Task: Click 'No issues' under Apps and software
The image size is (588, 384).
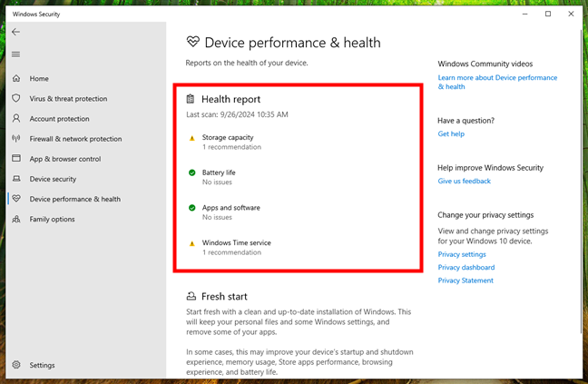Action: pos(217,218)
